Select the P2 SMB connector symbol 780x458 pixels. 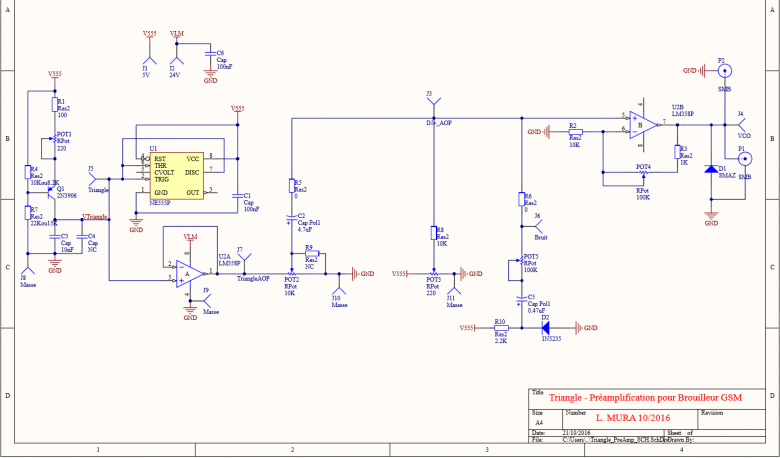[x=724, y=71]
